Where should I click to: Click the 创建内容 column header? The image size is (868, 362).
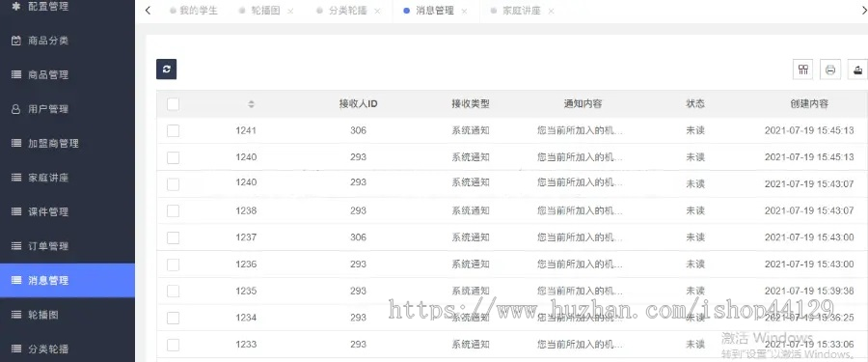809,103
